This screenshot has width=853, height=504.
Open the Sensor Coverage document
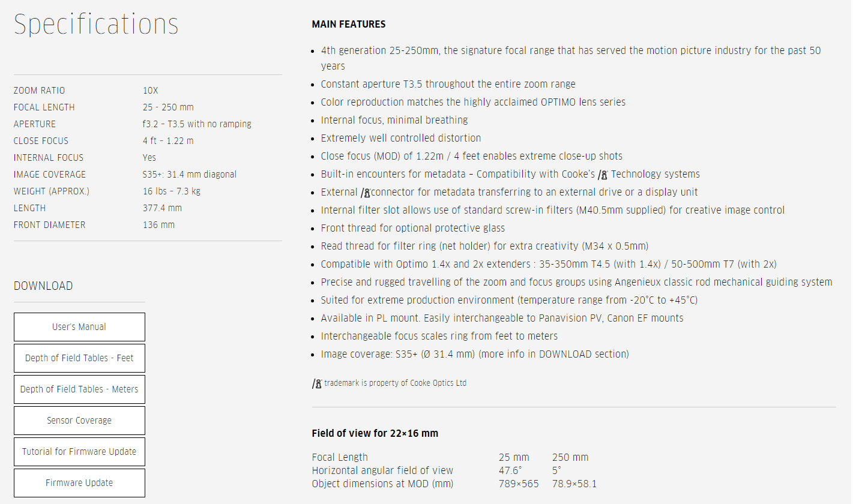tap(79, 421)
